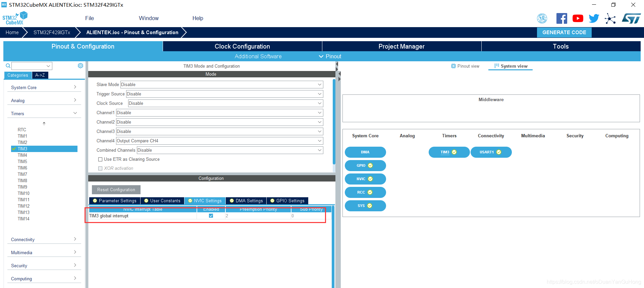Open the Help menu
Screen dimensions: 644x288
198,18
